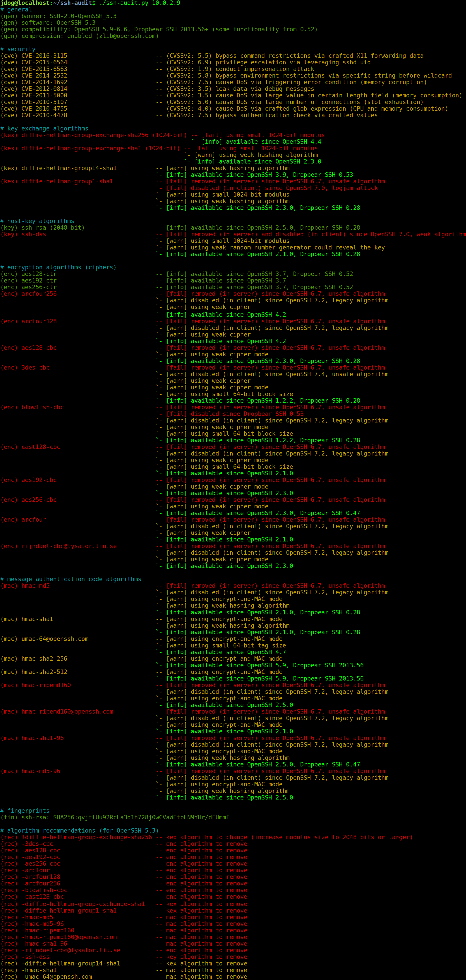
Task: Click rec -umac-64@openssh.com recommendation
Action: tap(124, 976)
